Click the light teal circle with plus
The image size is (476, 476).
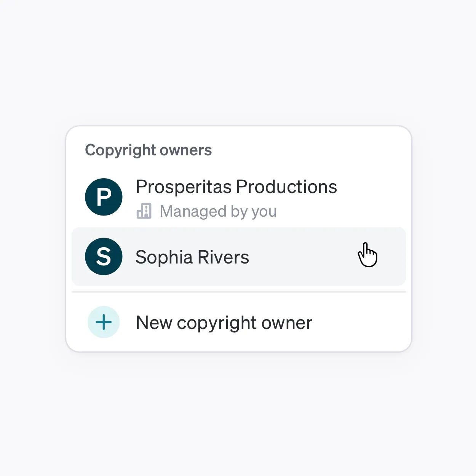(x=104, y=322)
